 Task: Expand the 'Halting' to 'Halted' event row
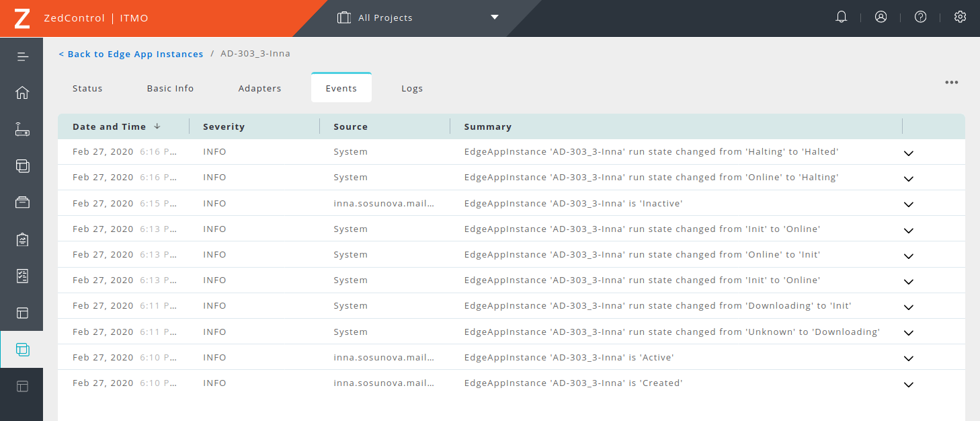(908, 153)
